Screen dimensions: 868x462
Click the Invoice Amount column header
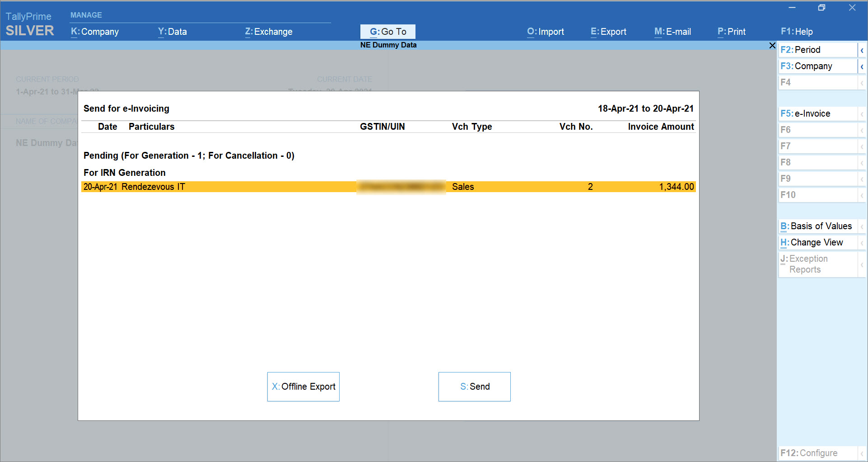click(x=661, y=127)
